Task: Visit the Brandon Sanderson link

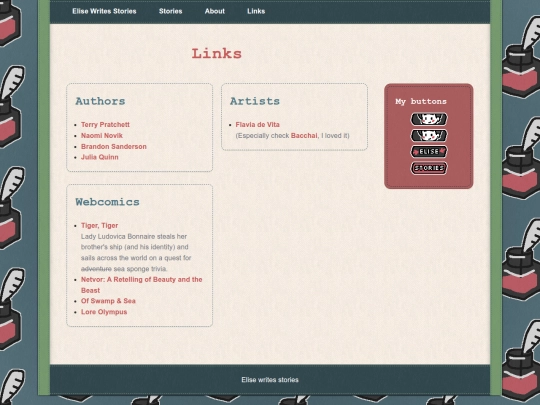Action: pyautogui.click(x=114, y=146)
